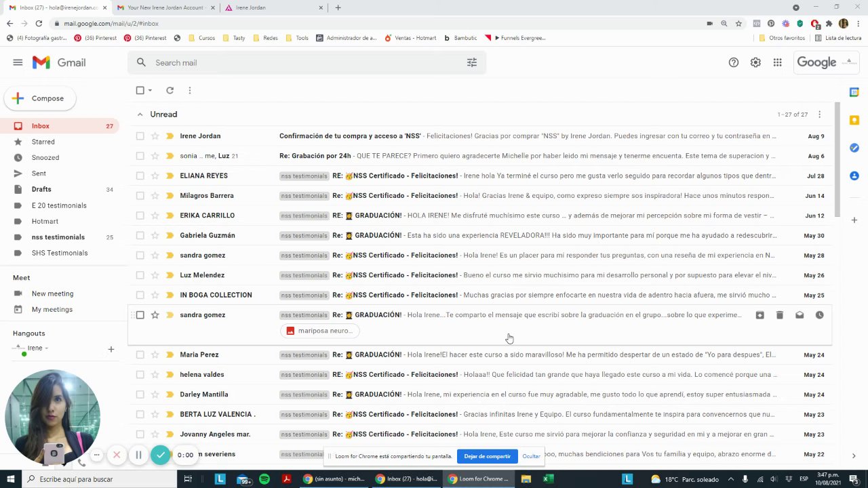The image size is (868, 488).
Task: Get add-ons with the side panel plus
Action: click(854, 220)
